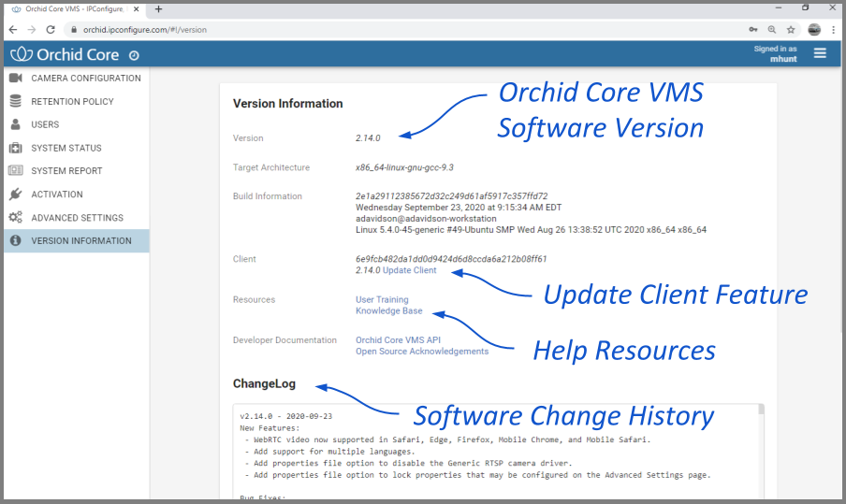Click the Linux 5.4.0-45-generic kernel line
The width and height of the screenshot is (846, 504).
(531, 230)
